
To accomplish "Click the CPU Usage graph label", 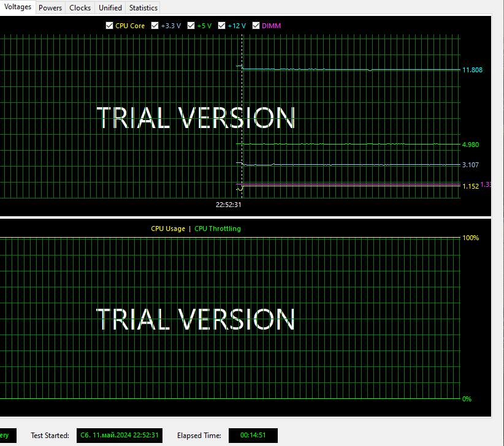I will click(x=168, y=229).
